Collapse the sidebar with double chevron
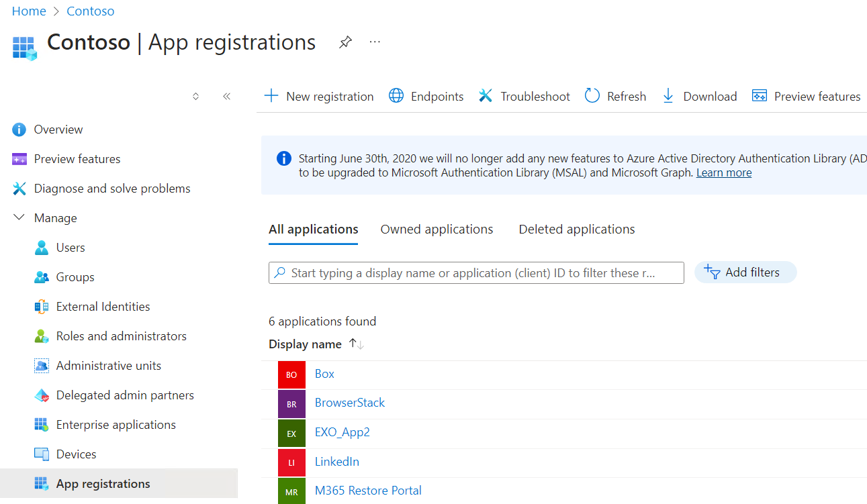867x504 pixels. coord(226,96)
